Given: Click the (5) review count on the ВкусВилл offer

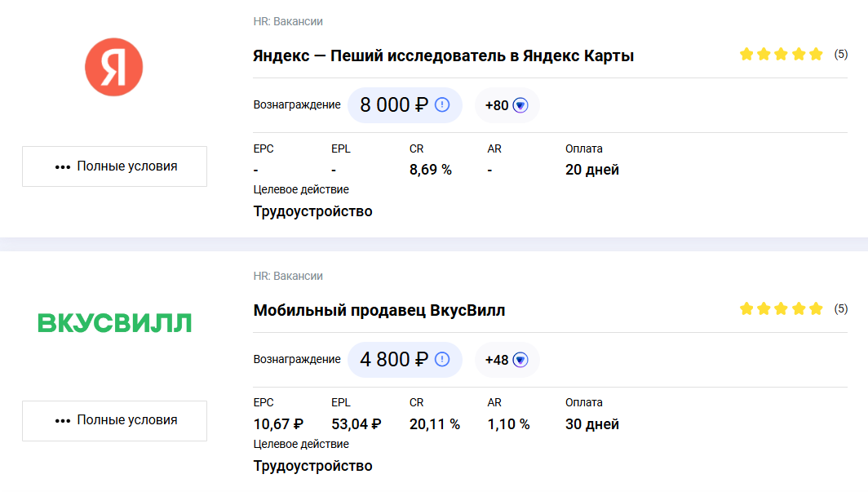Looking at the screenshot, I should [x=841, y=308].
